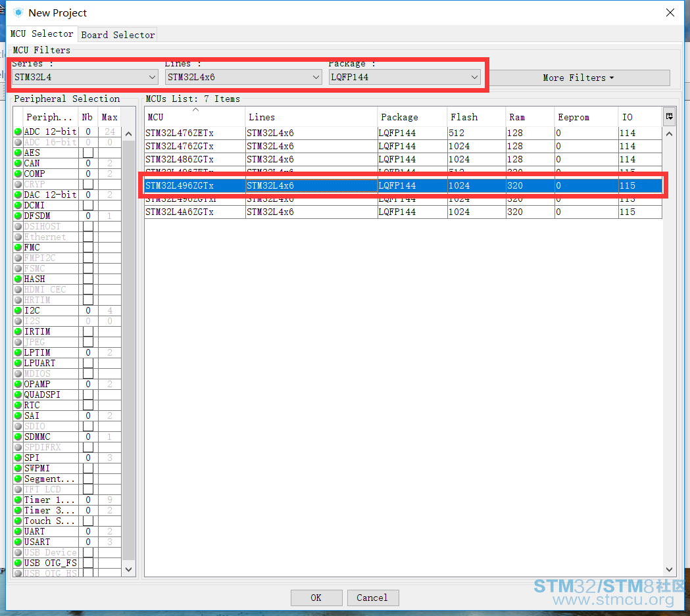This screenshot has height=616, width=690.
Task: Enable the AES peripheral checkbox
Action: (x=88, y=153)
